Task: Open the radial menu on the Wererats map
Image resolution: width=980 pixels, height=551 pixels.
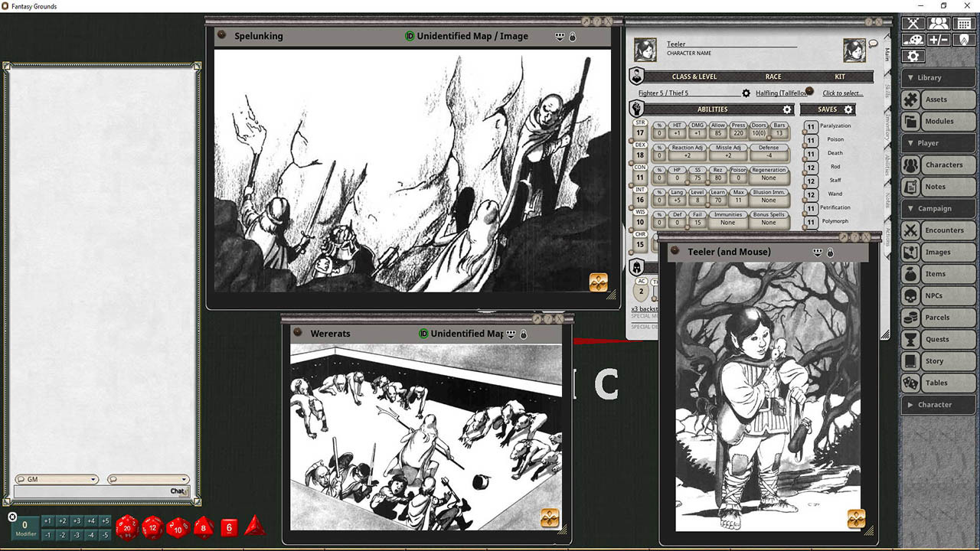Action: 551,517
